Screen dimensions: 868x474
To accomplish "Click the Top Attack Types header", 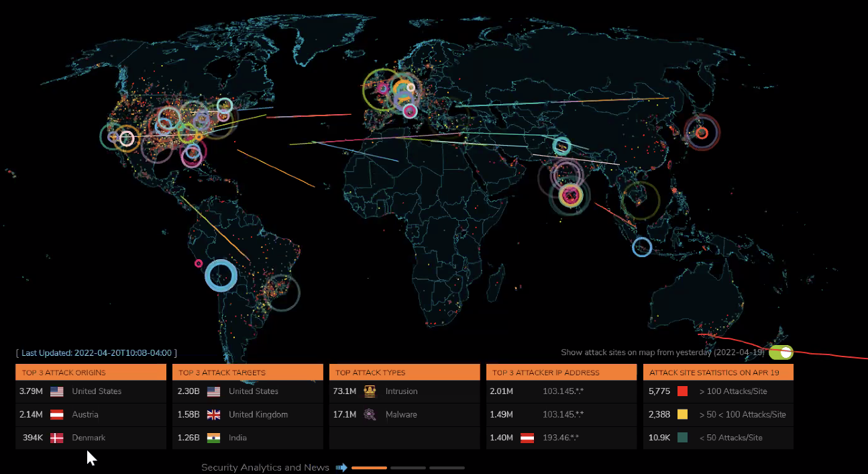I will tap(404, 373).
